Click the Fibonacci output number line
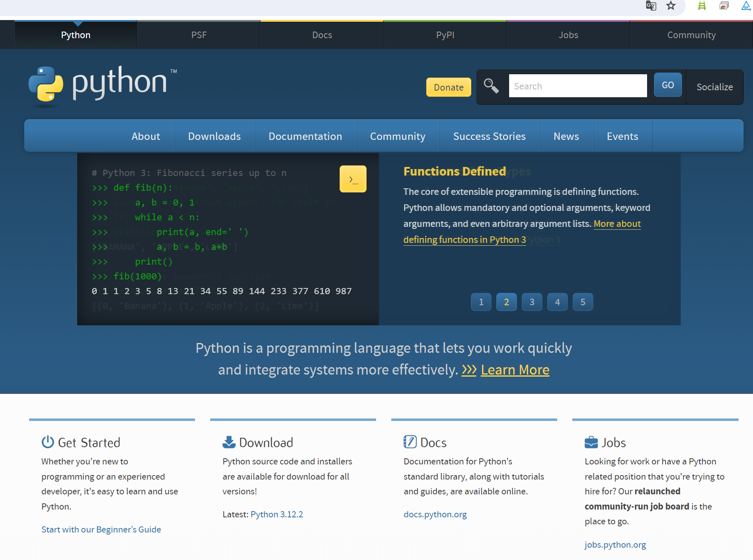Screen dimensions: 753x560 [x=222, y=291]
